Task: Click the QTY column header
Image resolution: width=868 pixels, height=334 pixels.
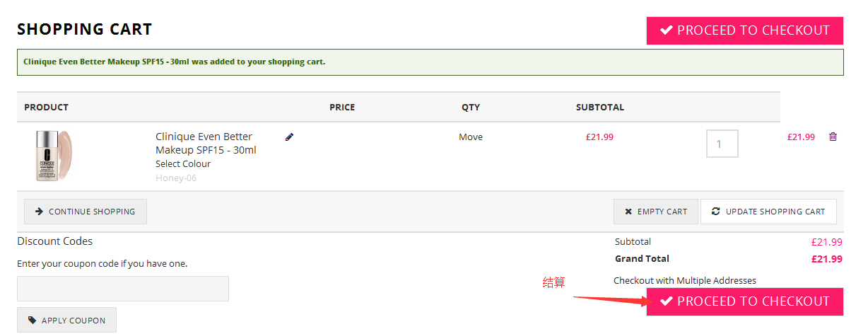Action: tap(471, 108)
